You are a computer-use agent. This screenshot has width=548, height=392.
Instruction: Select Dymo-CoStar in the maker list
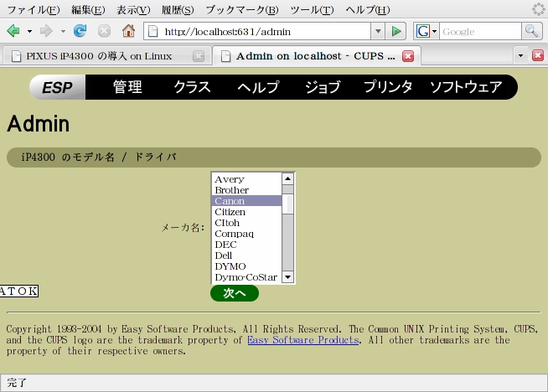(246, 277)
